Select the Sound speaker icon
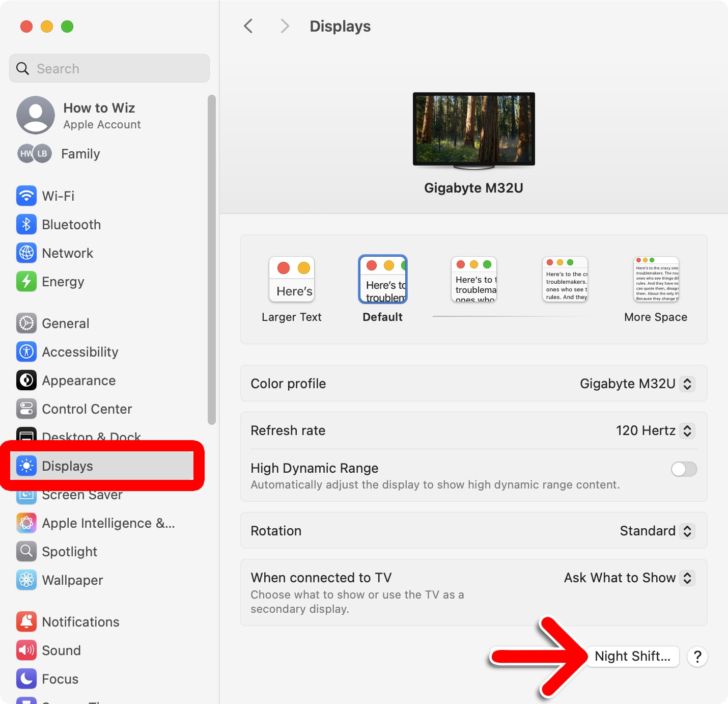 tap(26, 650)
